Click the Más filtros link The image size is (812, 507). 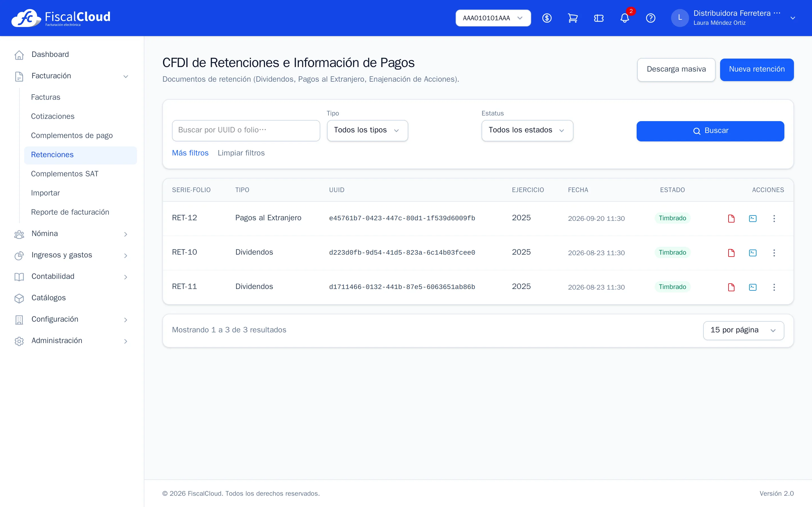pyautogui.click(x=190, y=153)
